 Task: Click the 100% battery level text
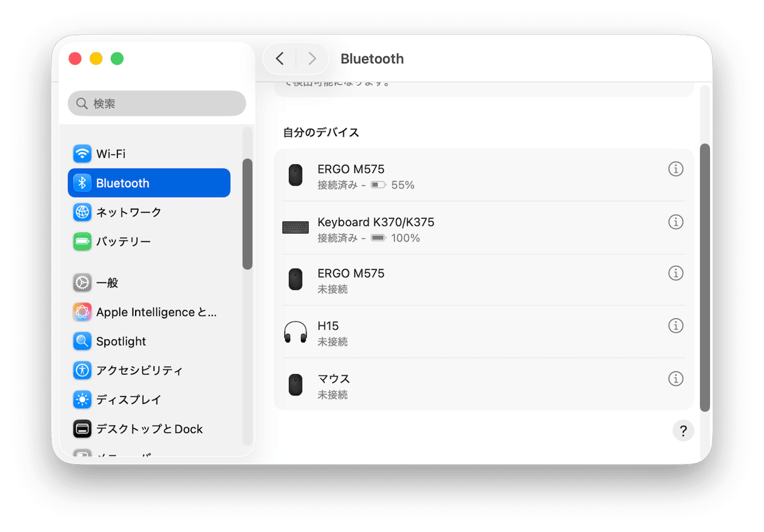tap(405, 238)
